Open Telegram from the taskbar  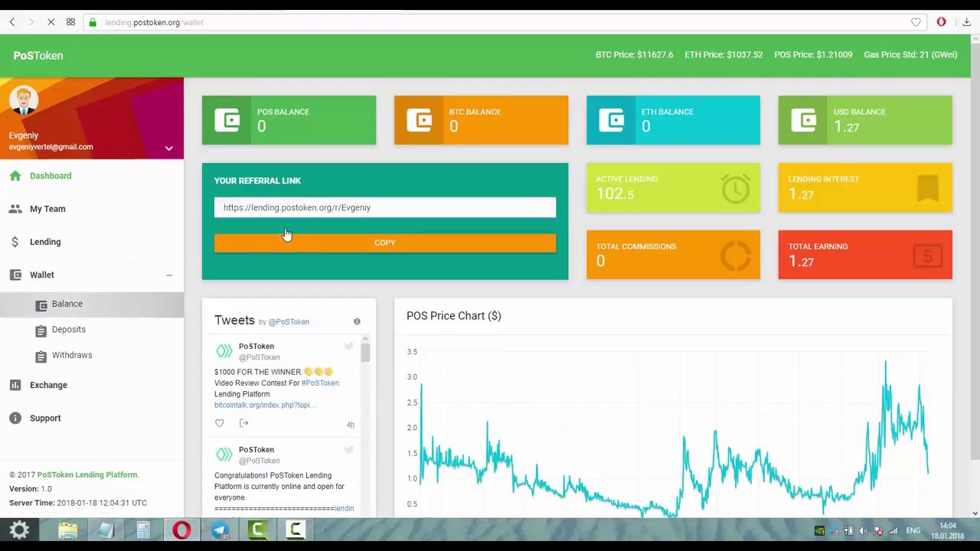coord(220,530)
